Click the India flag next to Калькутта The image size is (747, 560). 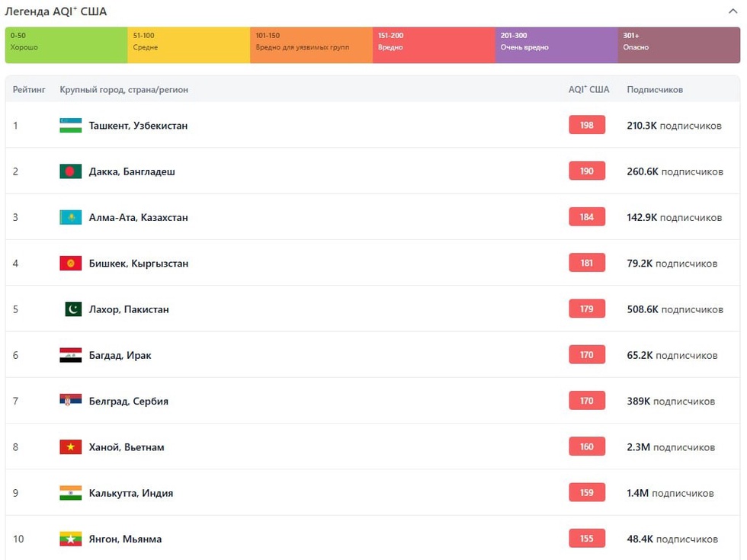pyautogui.click(x=70, y=493)
